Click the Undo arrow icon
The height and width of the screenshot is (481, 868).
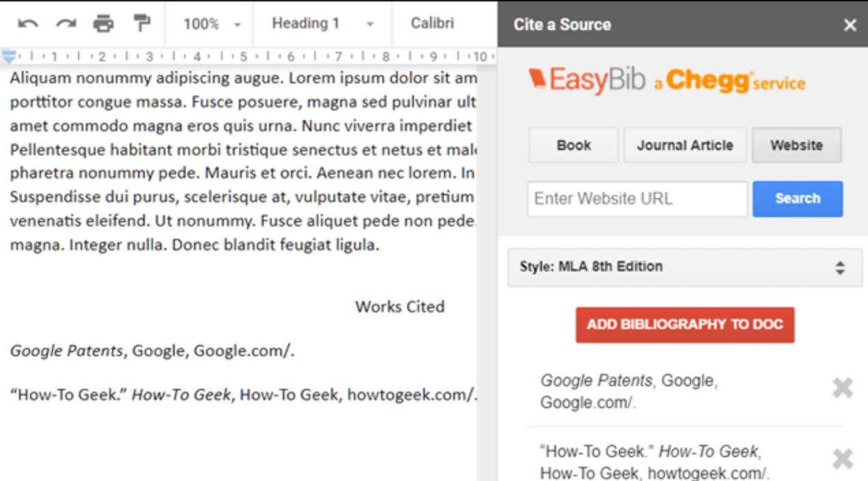click(28, 24)
